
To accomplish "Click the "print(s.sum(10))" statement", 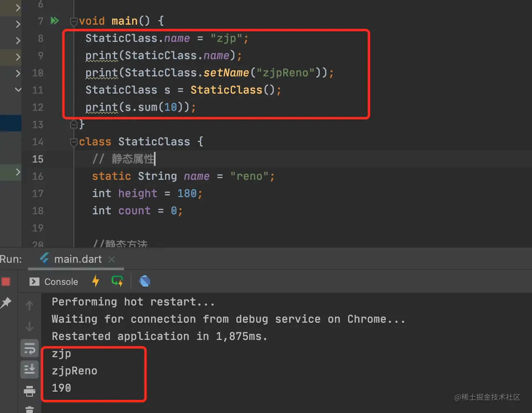I will [x=140, y=107].
